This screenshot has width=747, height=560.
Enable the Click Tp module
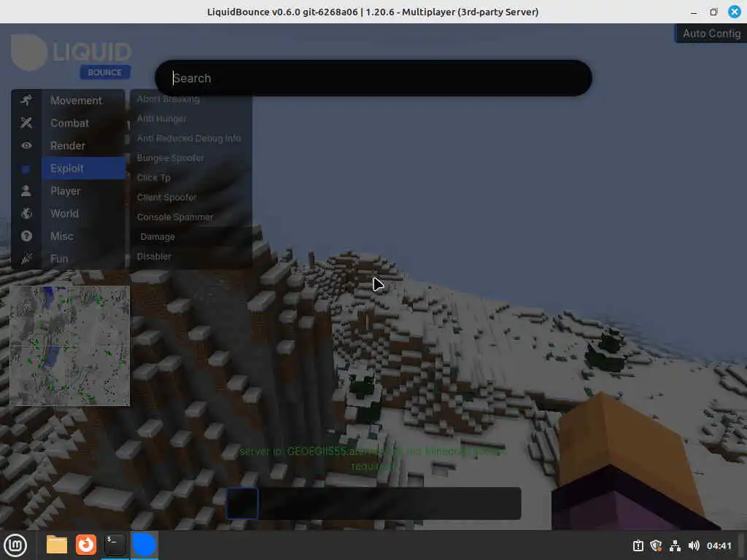coord(191,178)
